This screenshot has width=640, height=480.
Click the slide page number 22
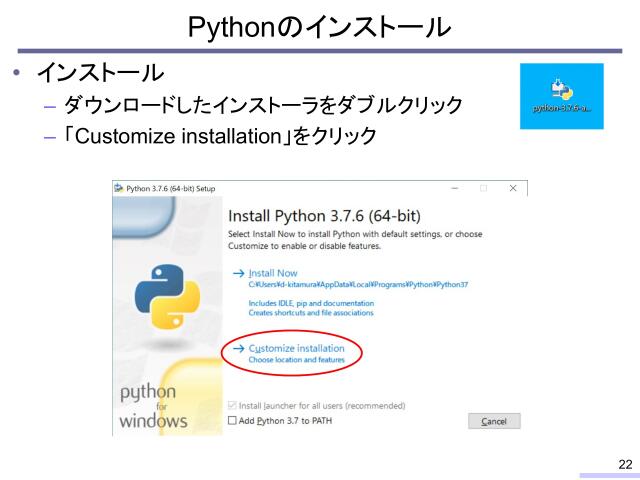pyautogui.click(x=625, y=464)
